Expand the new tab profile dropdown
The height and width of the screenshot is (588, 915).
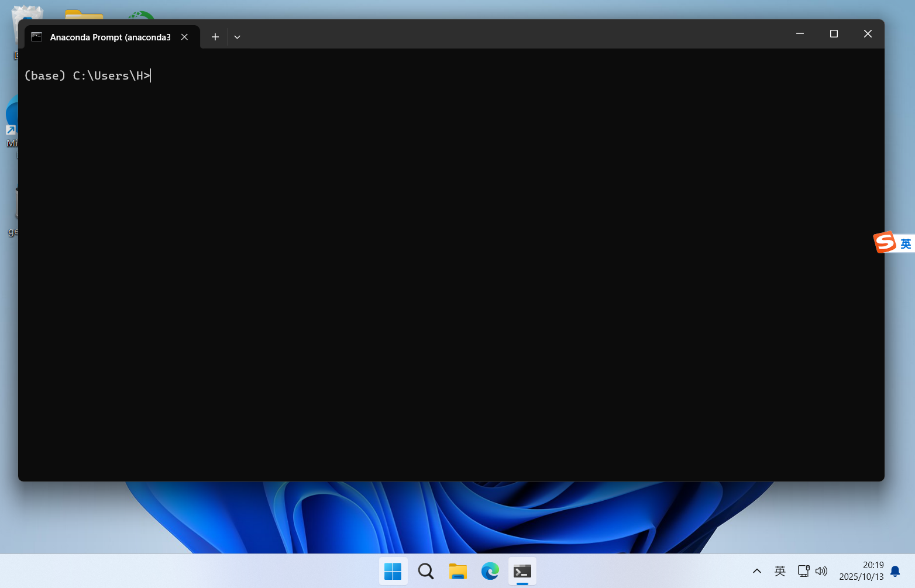(x=237, y=37)
